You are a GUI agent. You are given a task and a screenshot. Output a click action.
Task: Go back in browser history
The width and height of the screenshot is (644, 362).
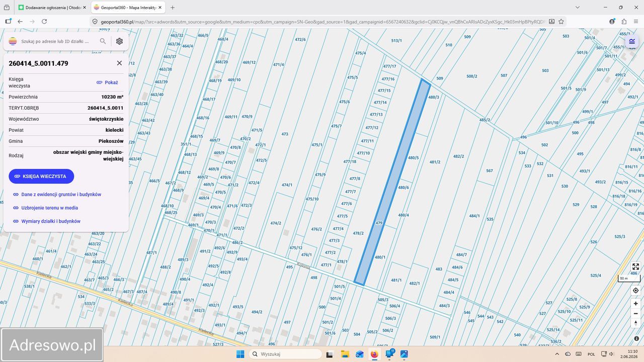pos(20,22)
